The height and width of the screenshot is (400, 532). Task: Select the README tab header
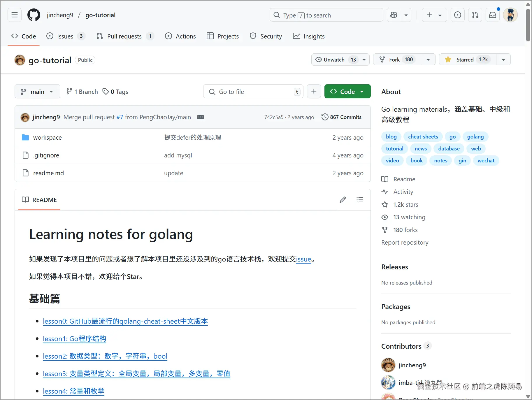39,200
